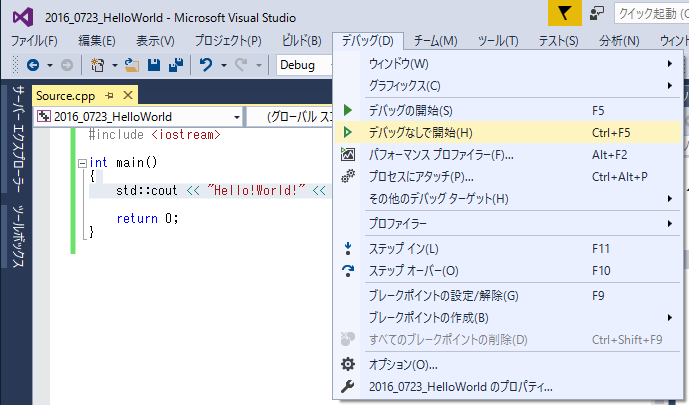
Task: Select デバッグなしで開始(H) menu item
Action: (x=508, y=132)
